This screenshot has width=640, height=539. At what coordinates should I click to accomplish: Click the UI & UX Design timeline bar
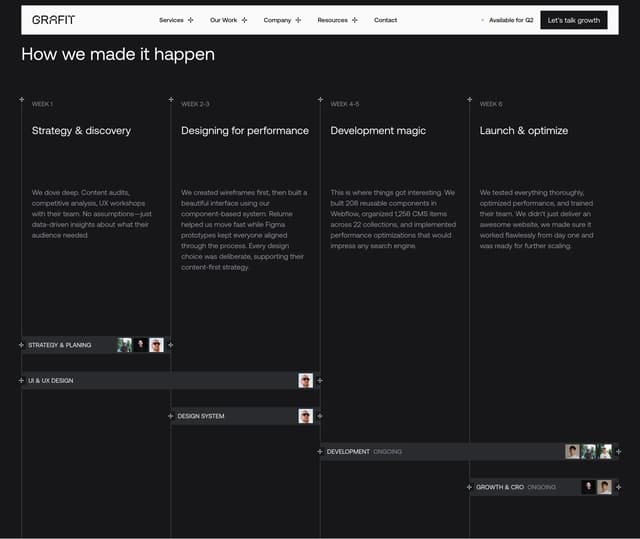click(x=170, y=380)
